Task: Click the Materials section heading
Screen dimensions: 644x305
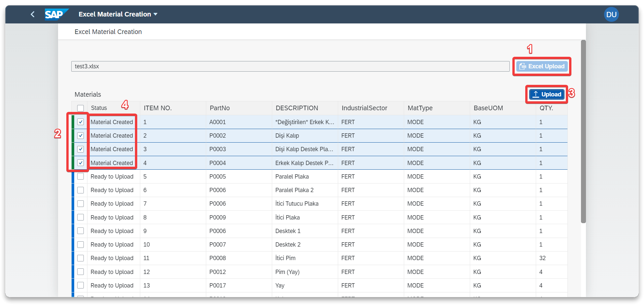Action: 87,94
